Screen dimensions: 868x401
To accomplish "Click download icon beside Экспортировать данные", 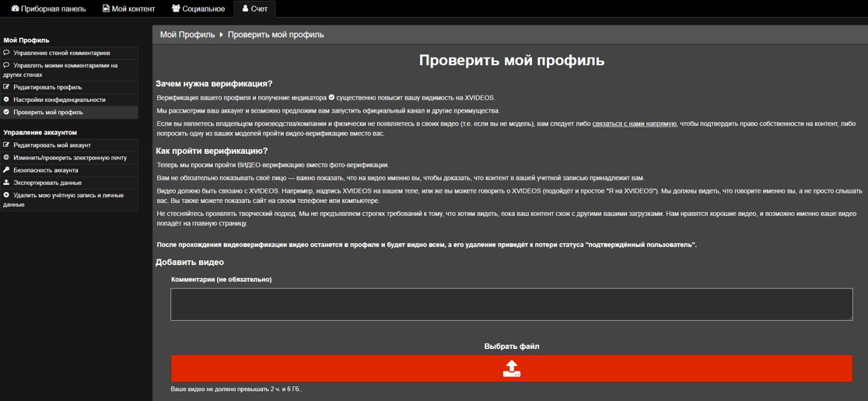I will 6,183.
